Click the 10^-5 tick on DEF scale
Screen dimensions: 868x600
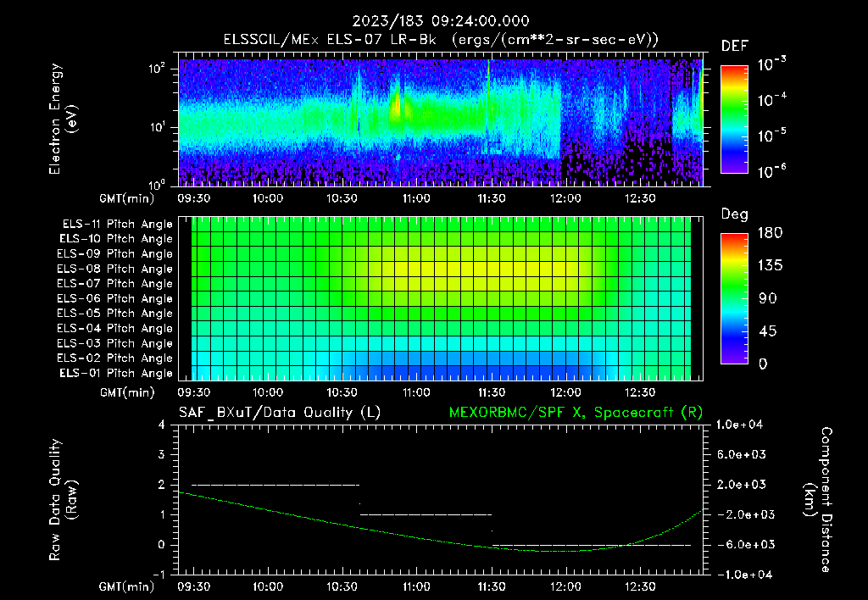771,136
